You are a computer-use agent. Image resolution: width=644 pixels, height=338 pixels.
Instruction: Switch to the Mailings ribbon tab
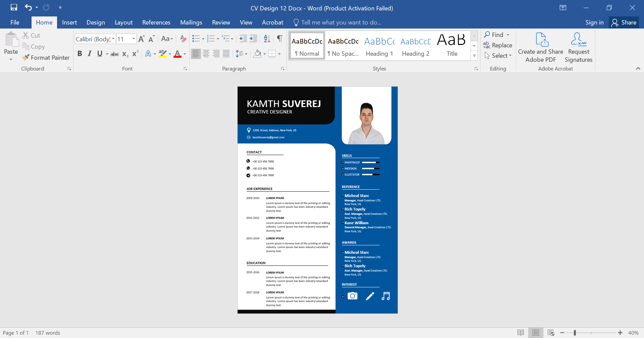(191, 22)
